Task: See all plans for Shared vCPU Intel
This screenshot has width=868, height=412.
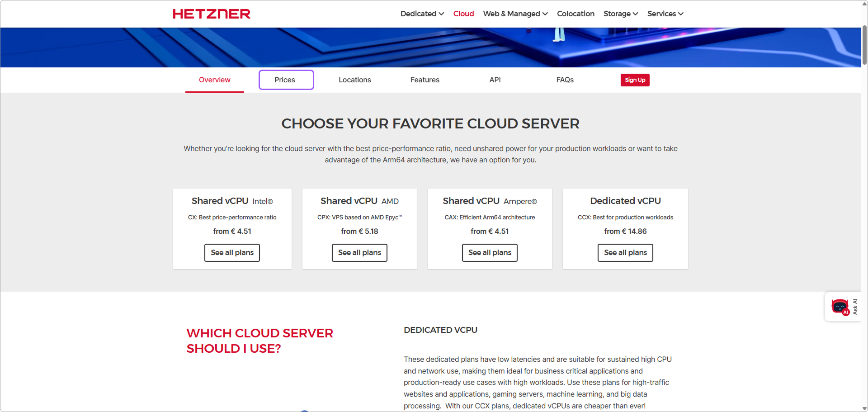Action: point(232,253)
